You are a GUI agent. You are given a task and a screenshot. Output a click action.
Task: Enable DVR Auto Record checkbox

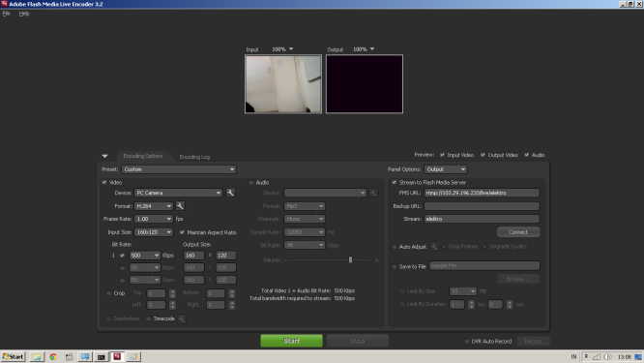tap(467, 341)
